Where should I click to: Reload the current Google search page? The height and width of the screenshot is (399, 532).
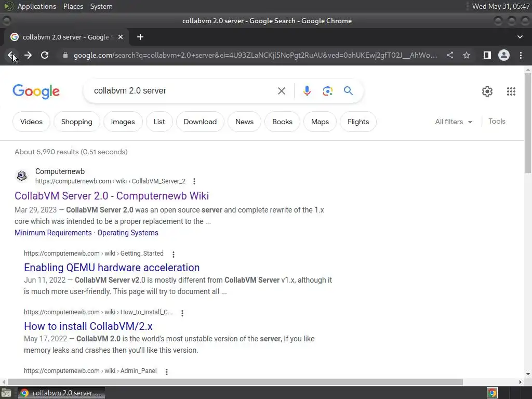(45, 55)
